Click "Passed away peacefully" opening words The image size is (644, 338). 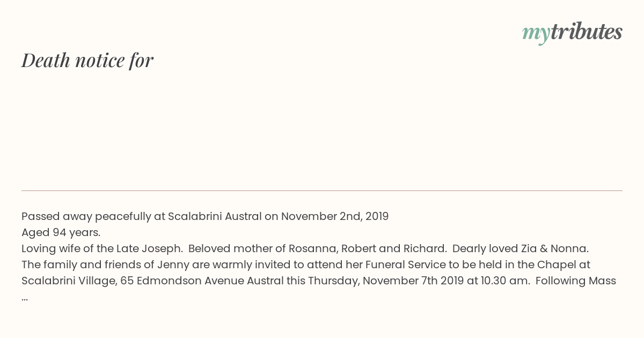point(86,216)
